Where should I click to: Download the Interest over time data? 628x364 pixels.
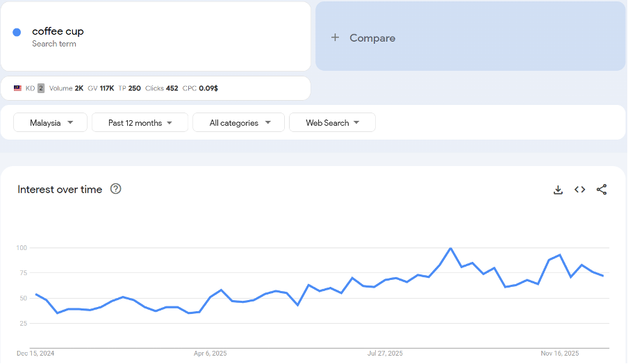tap(558, 190)
